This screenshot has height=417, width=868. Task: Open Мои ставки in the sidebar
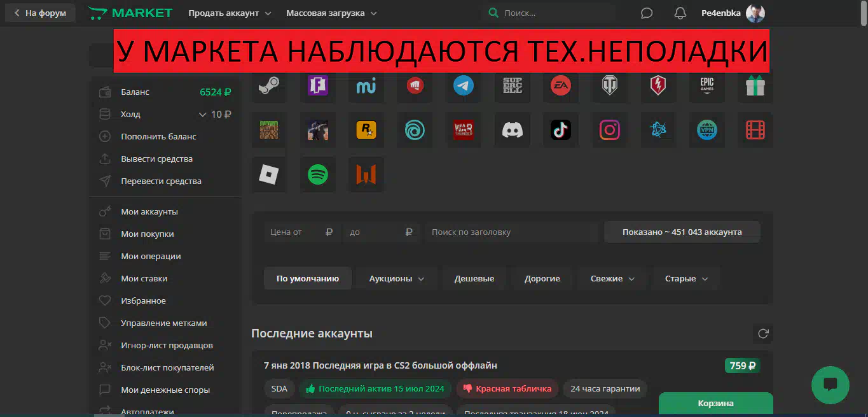click(x=165, y=278)
